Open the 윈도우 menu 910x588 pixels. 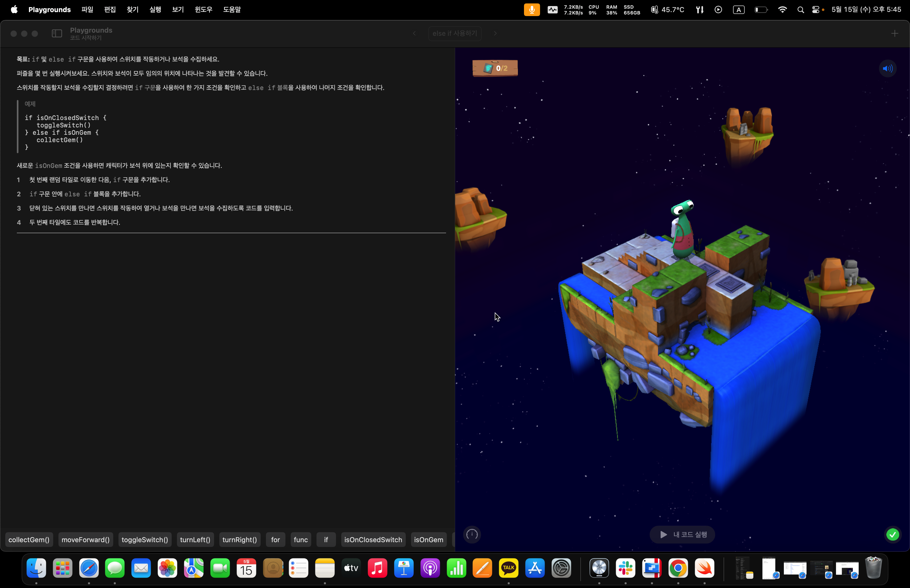click(204, 9)
